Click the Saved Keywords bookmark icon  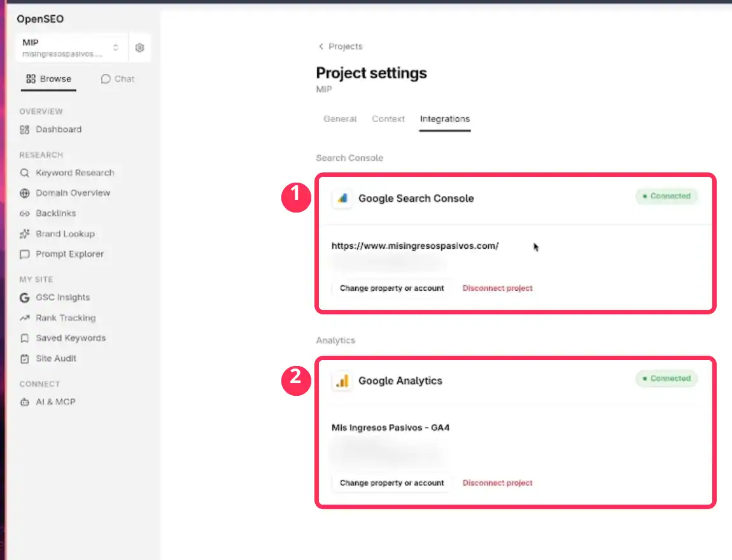pos(25,339)
